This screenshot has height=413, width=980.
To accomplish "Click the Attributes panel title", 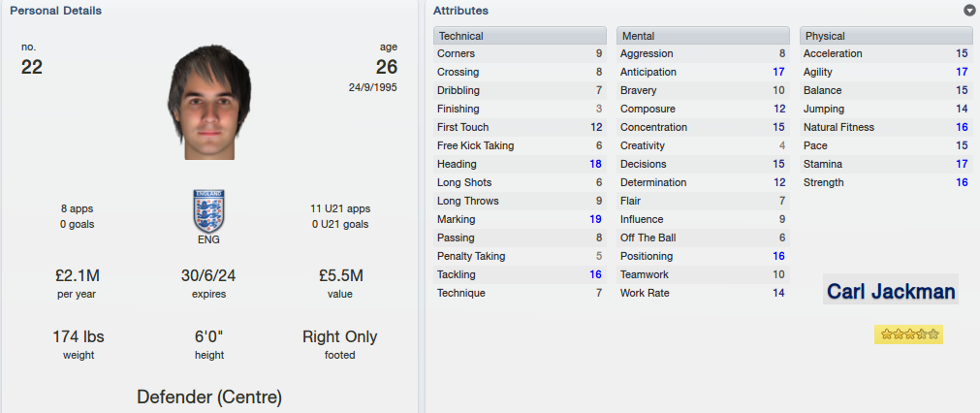I will tap(460, 11).
